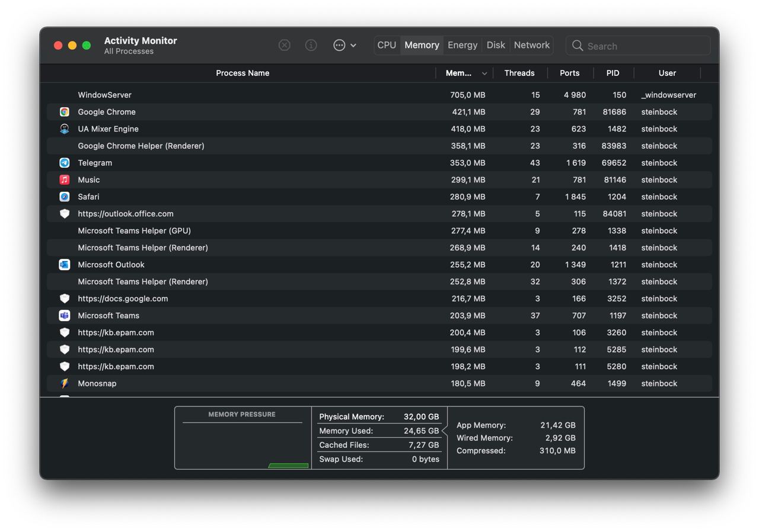
Task: Click the Memory Pressure graph
Action: [243, 438]
